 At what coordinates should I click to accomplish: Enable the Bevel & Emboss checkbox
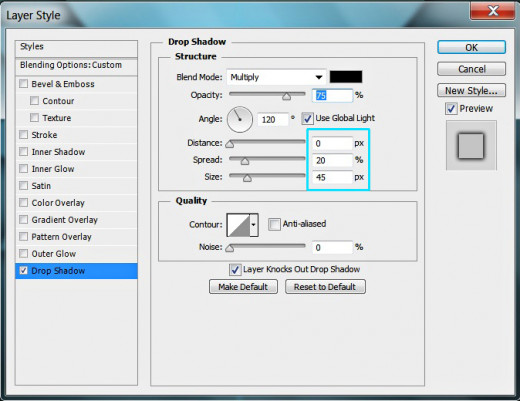pyautogui.click(x=24, y=84)
